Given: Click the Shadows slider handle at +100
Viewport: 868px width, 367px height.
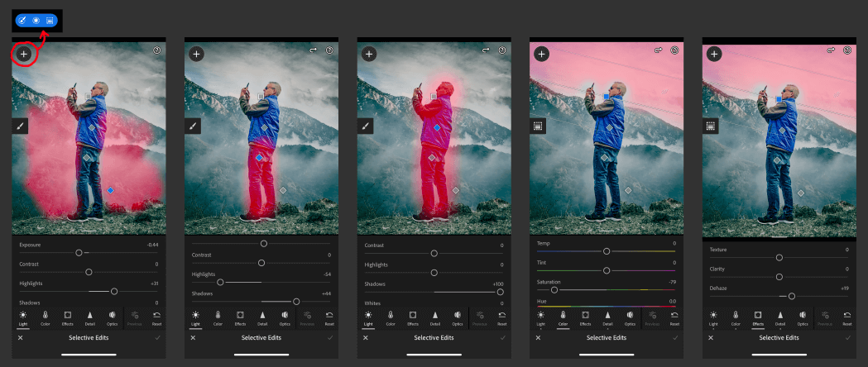Looking at the screenshot, I should coord(501,292).
